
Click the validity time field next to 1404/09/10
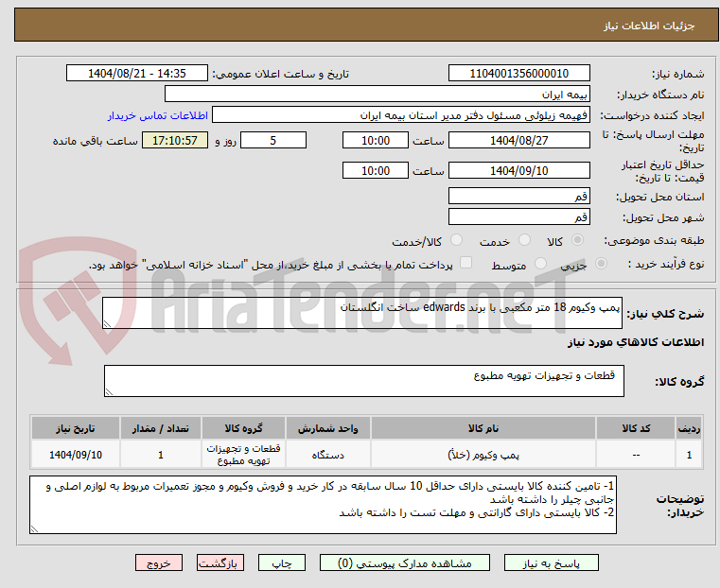tap(376, 170)
